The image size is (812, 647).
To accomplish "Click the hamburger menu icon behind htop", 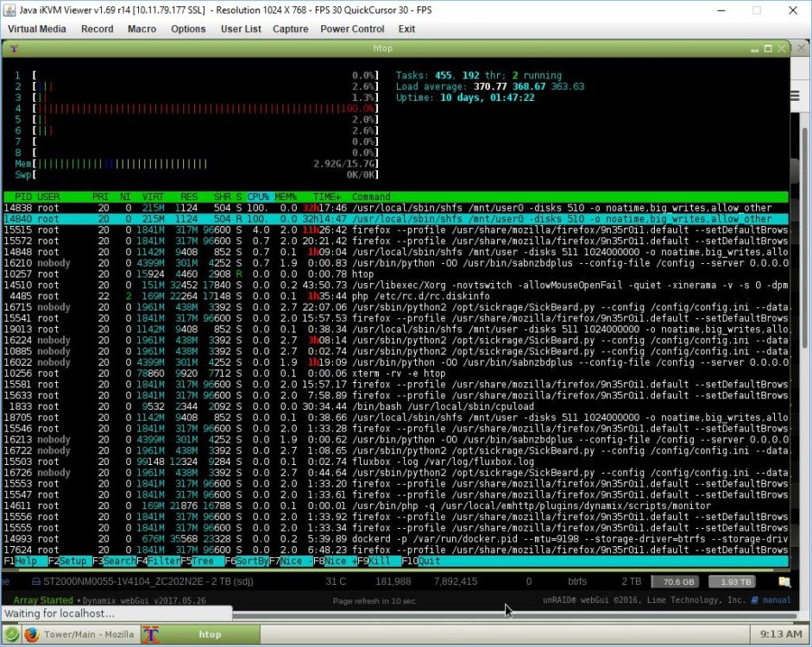I will (x=796, y=97).
